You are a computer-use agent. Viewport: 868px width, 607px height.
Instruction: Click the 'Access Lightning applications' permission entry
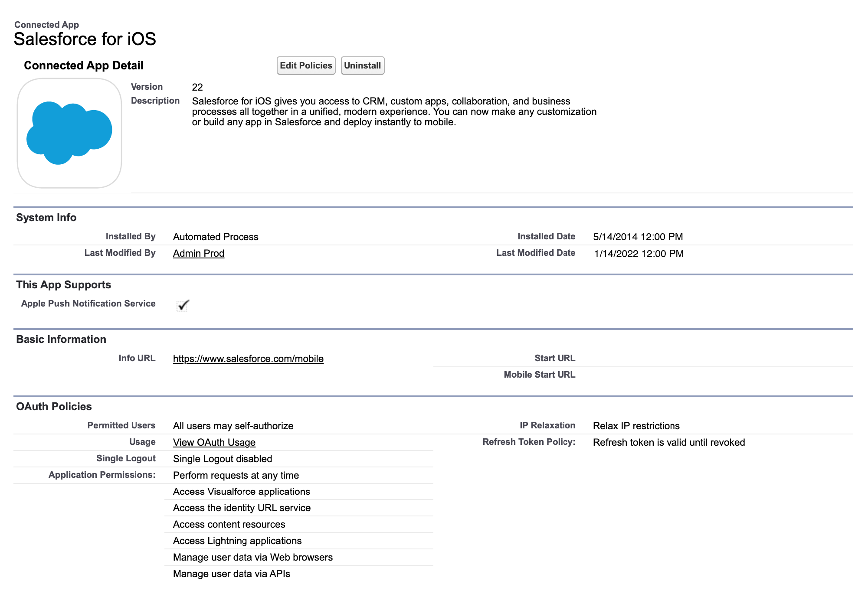[x=237, y=541]
